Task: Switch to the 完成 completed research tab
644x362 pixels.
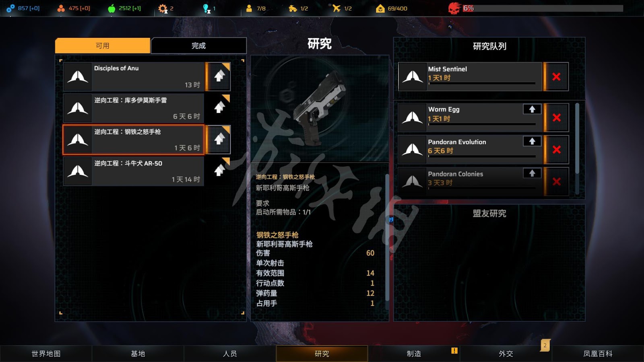Action: [198, 45]
